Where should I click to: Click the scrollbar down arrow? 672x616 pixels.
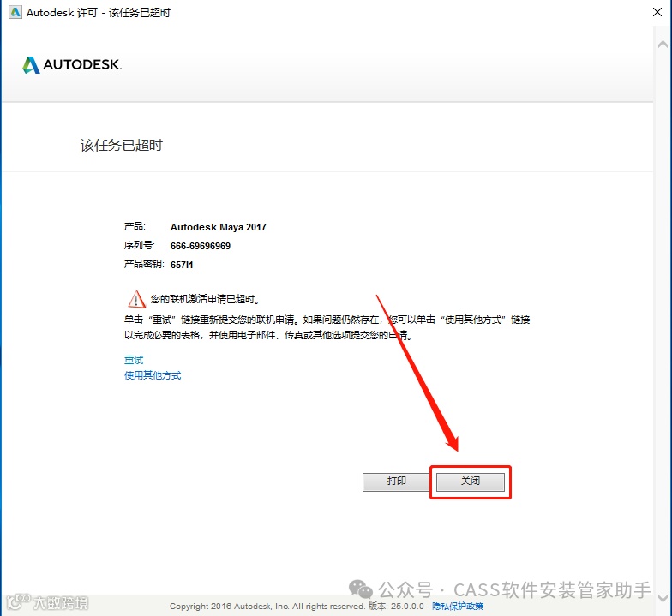663,598
